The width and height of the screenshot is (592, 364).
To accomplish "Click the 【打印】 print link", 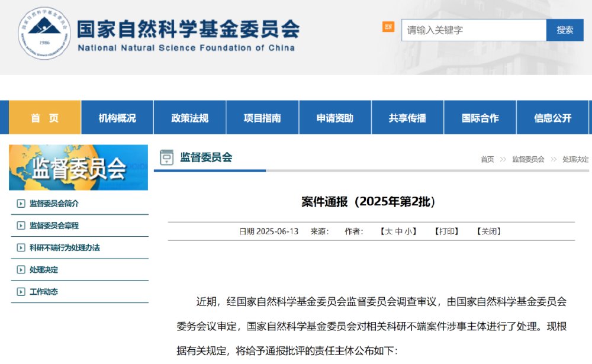I will (x=446, y=231).
